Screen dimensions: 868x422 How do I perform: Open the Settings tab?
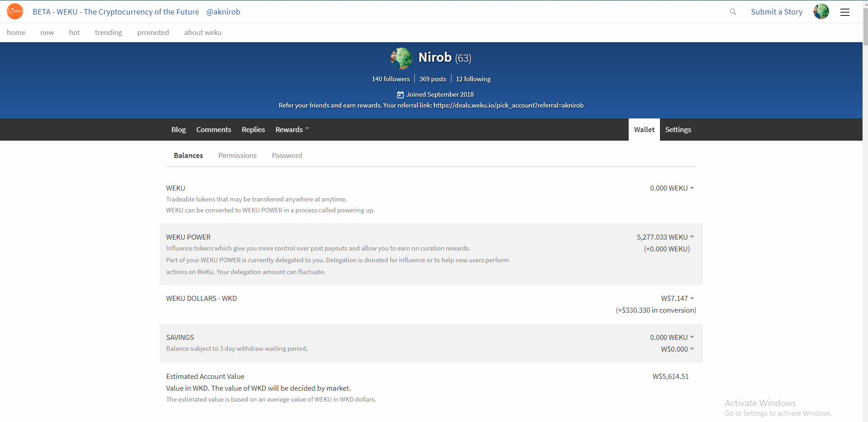tap(678, 129)
